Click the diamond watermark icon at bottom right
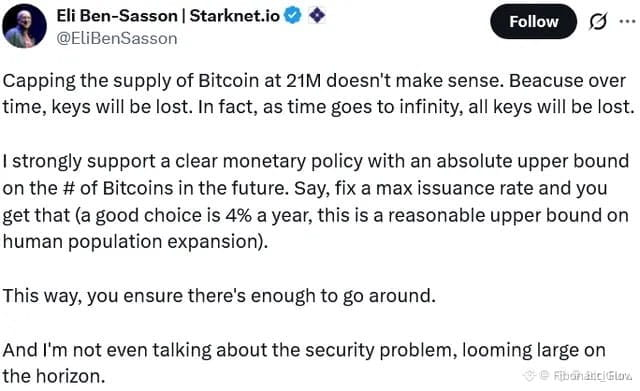 [530, 375]
